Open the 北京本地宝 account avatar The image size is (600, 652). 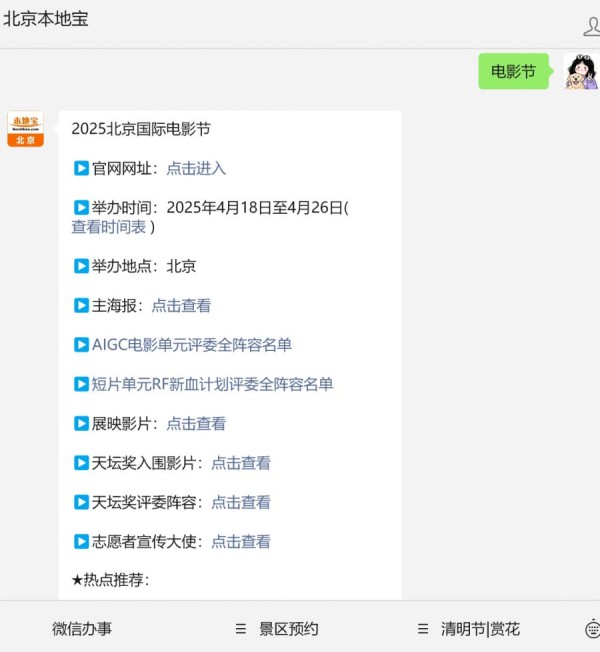pyautogui.click(x=25, y=128)
